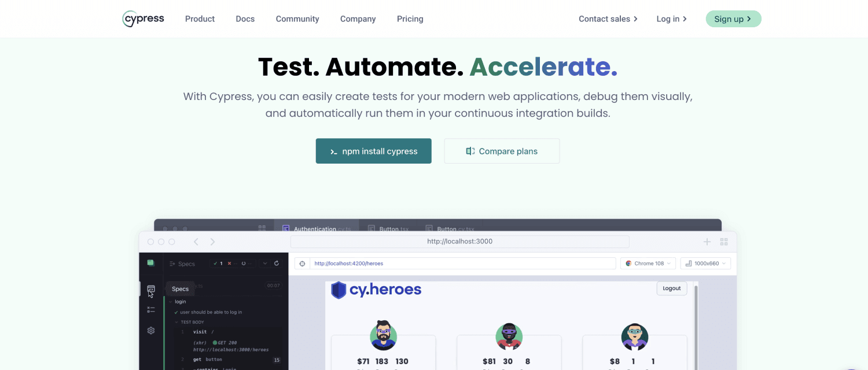Screen dimensions: 868x370
Task: Click the Compare plans button
Action: [502, 151]
